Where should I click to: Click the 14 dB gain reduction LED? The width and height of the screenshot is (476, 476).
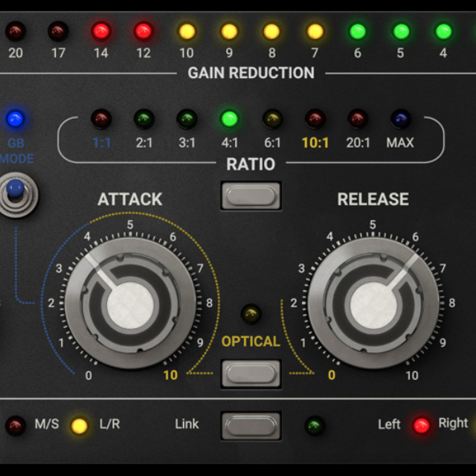point(100,31)
